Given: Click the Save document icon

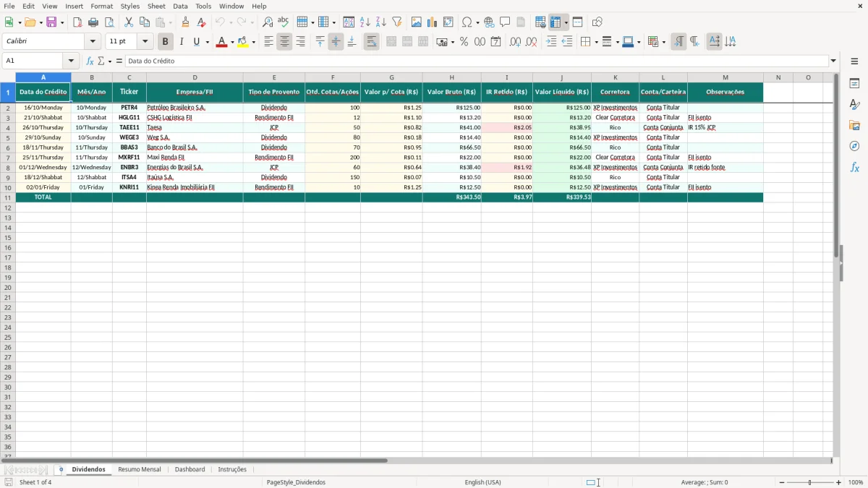Looking at the screenshot, I should click(51, 22).
